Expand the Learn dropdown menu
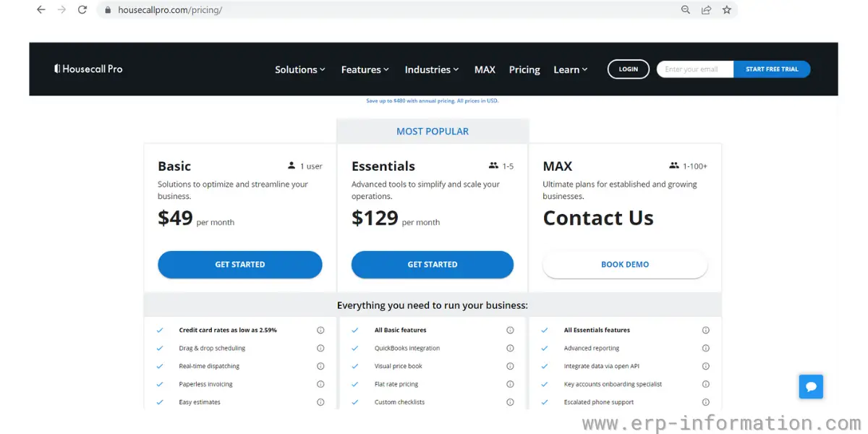Image resolution: width=868 pixels, height=434 pixels. click(571, 69)
